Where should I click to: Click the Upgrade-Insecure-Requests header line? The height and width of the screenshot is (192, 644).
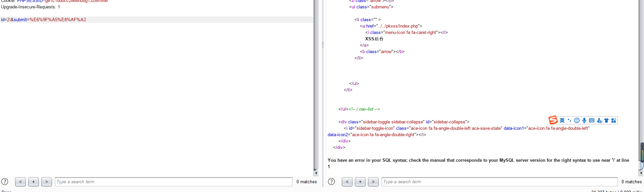(31, 7)
